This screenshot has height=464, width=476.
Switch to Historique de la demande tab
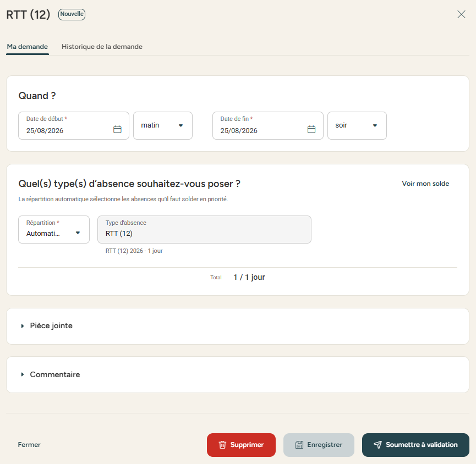click(102, 47)
